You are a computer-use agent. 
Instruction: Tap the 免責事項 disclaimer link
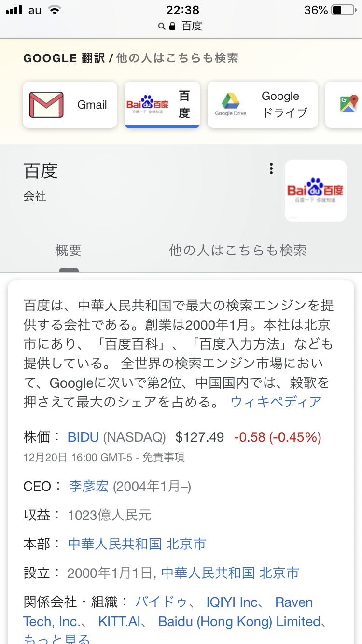pyautogui.click(x=164, y=457)
